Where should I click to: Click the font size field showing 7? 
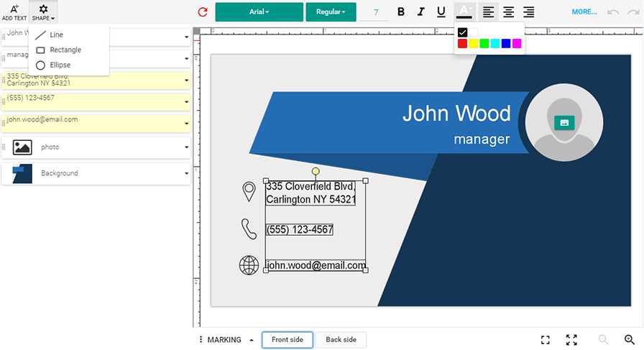click(374, 12)
